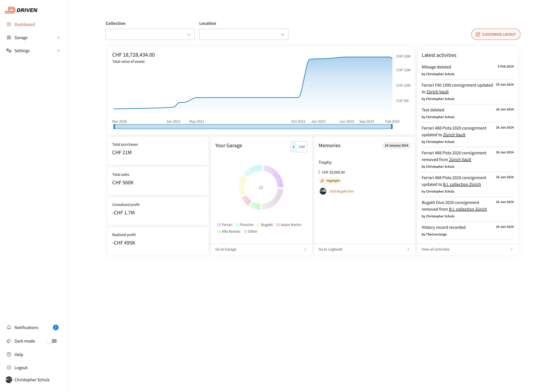Click the Customize Layout button
Viewport: 559px width, 392px height.
[x=496, y=34]
